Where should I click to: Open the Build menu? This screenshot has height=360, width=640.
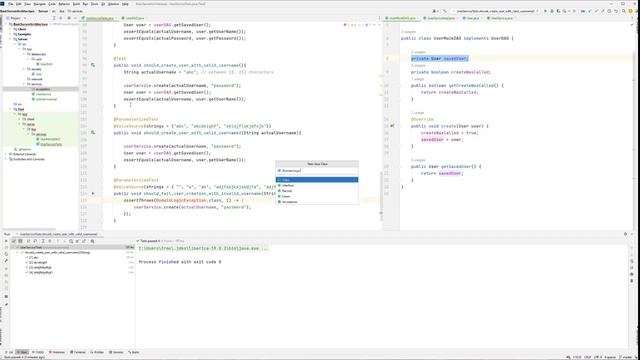tap(76, 4)
